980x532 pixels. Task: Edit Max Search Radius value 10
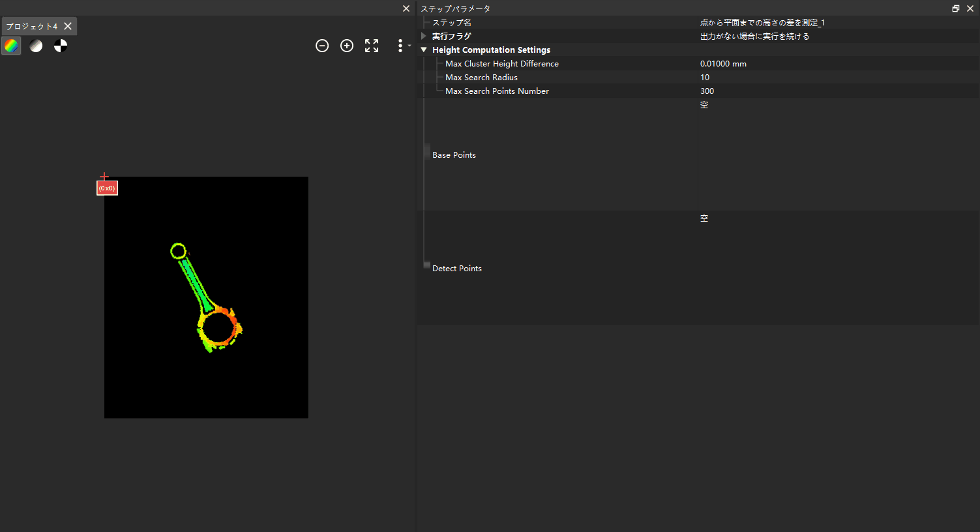[x=838, y=78]
